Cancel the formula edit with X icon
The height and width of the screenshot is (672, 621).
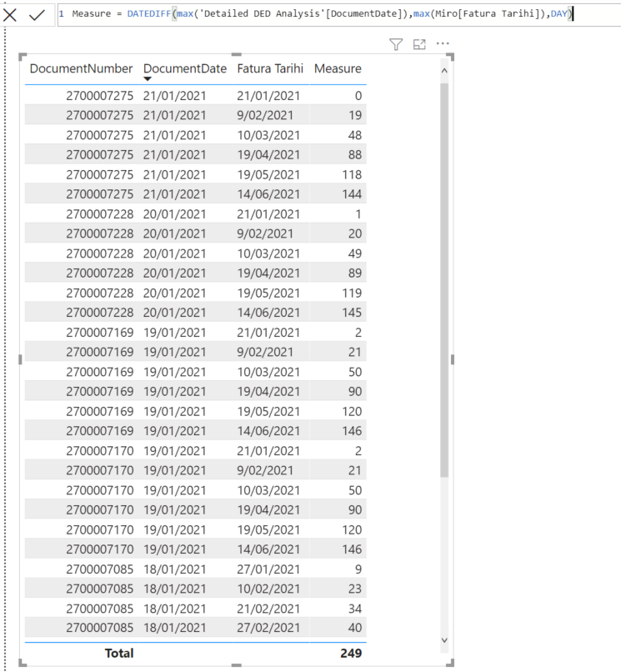[9, 15]
